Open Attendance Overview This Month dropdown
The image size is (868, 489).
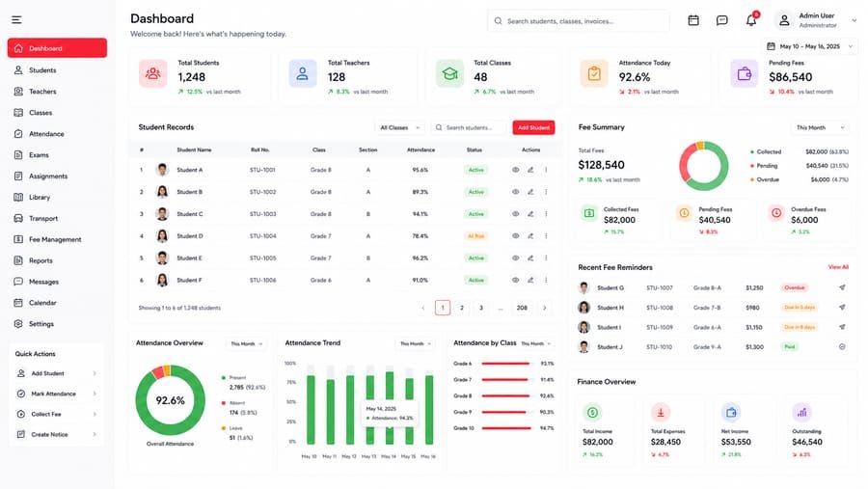(246, 344)
